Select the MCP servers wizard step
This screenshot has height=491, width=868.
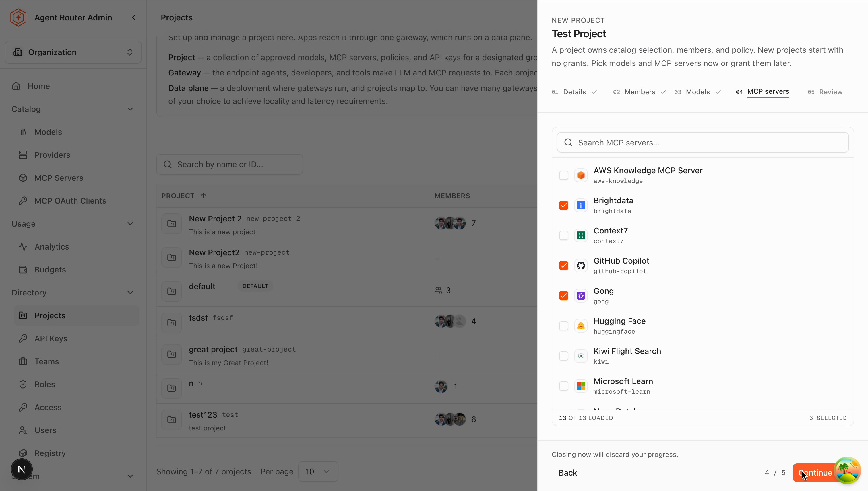[x=762, y=92]
